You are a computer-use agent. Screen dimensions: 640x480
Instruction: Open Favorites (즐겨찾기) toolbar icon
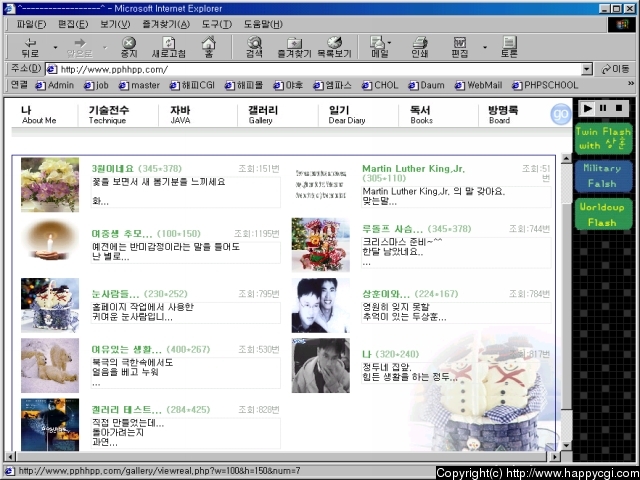[x=294, y=47]
